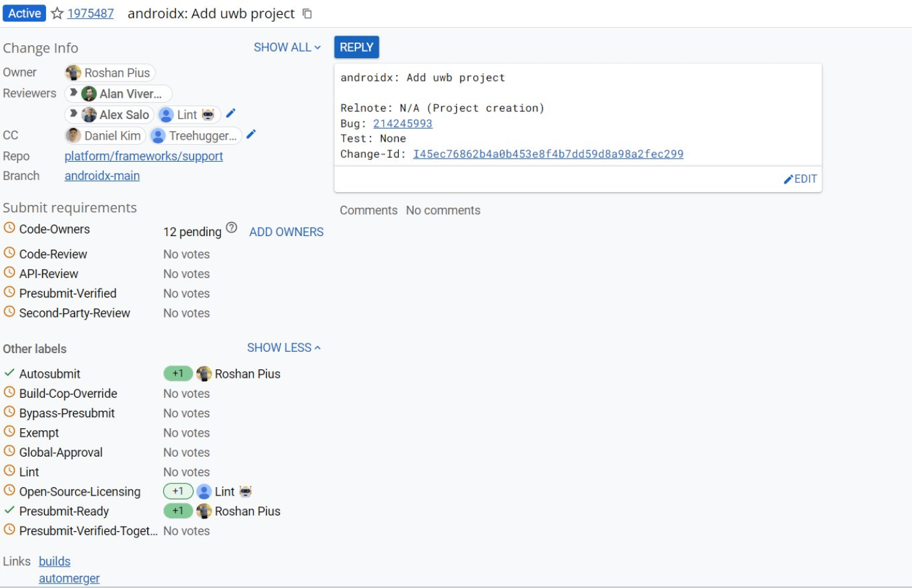This screenshot has width=912, height=588.
Task: Edit CC list using the pencil icon
Action: tap(251, 135)
